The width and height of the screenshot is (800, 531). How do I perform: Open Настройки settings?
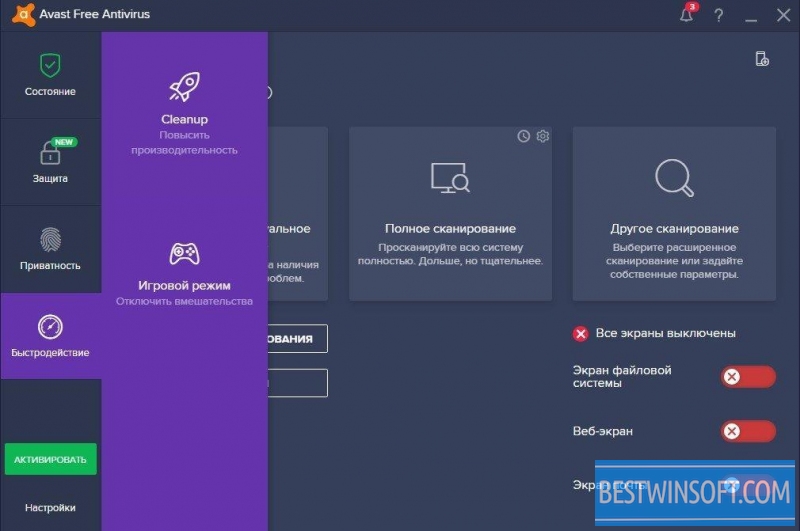point(51,508)
